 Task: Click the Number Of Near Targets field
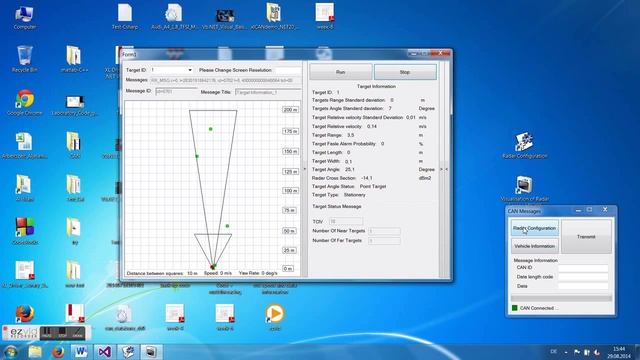coord(384,231)
